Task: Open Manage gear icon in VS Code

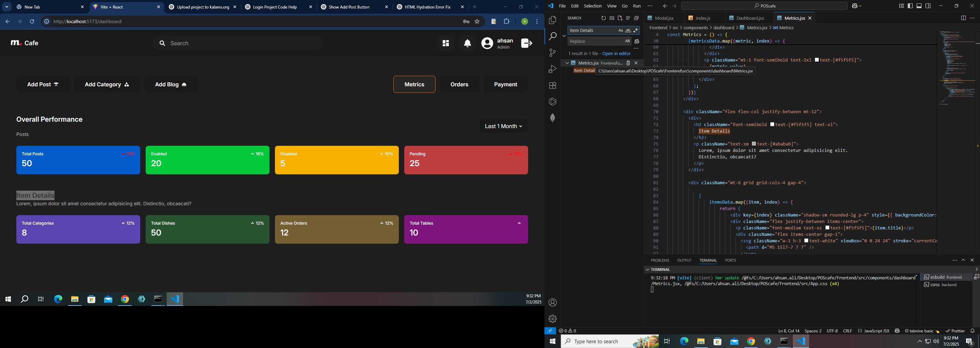Action: point(552,319)
